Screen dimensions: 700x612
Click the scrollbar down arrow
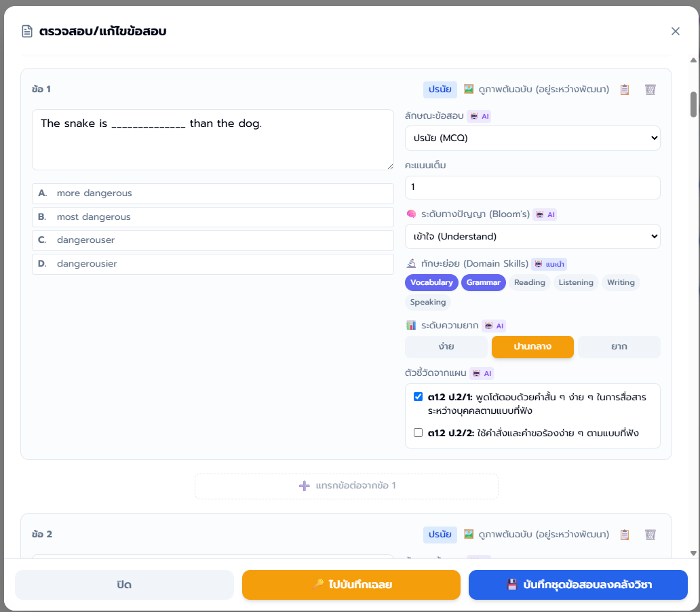693,553
